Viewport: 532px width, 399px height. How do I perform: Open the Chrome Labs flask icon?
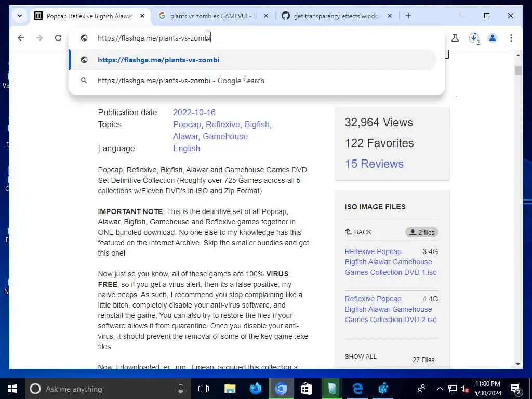click(x=455, y=38)
